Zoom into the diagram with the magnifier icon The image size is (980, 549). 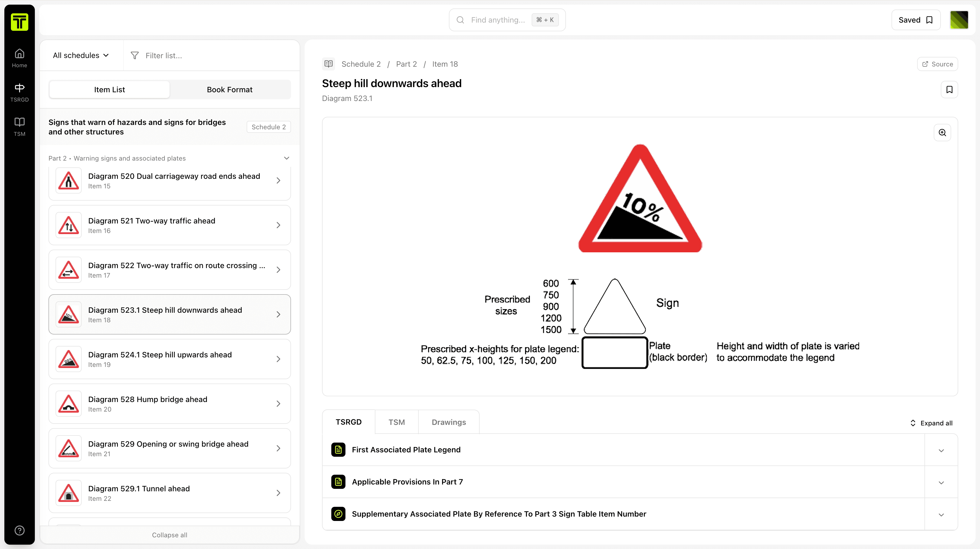(x=942, y=132)
